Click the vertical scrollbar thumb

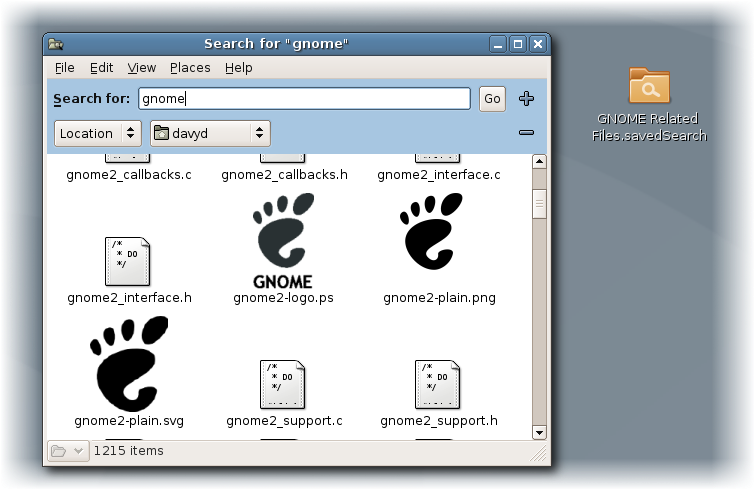[x=539, y=204]
